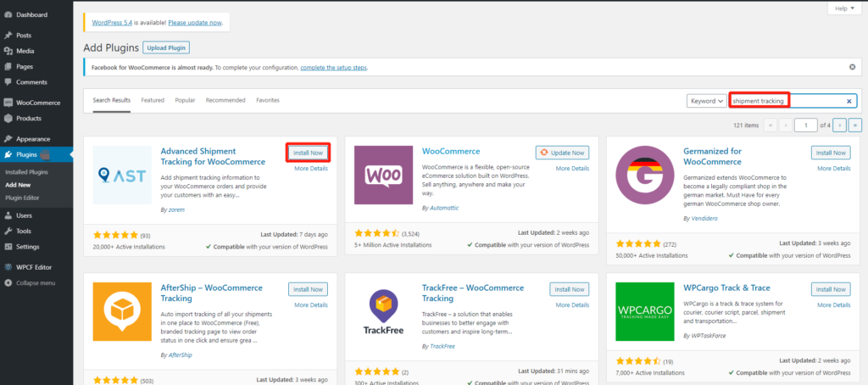This screenshot has width=868, height=385.
Task: Open More Details for Germanized
Action: tap(834, 169)
